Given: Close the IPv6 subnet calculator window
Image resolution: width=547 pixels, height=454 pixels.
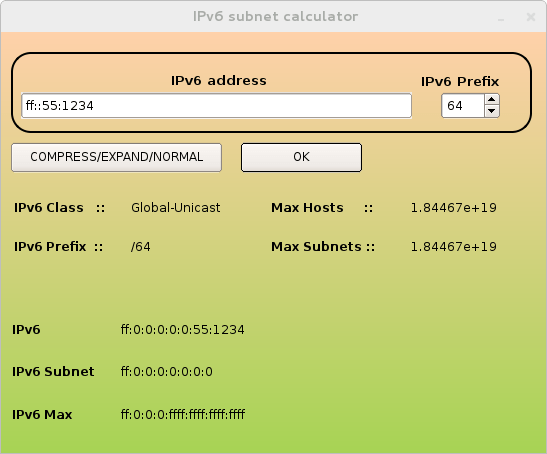Looking at the screenshot, I should (x=531, y=17).
